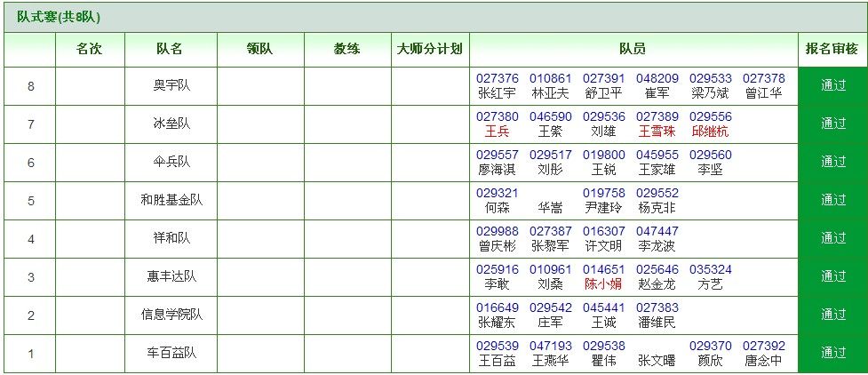Click the 通过 status for 奥宇队
868x375 pixels.
833,86
